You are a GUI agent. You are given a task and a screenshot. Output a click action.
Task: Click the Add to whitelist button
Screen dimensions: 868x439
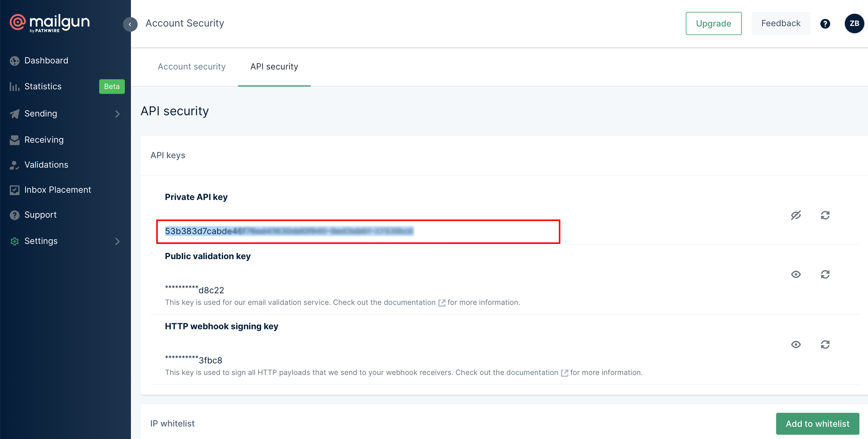(817, 423)
